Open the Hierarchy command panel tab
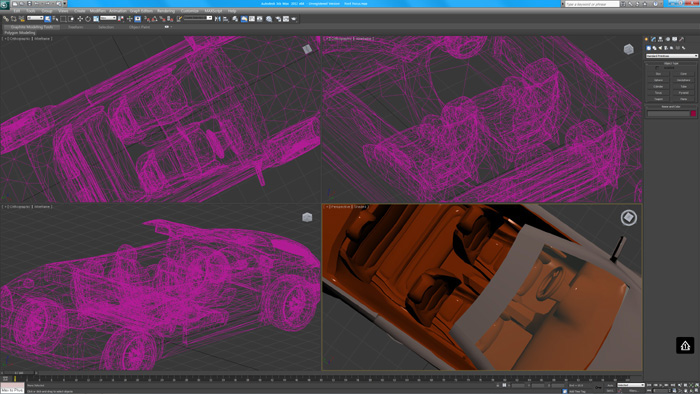Viewport: 700px width, 394px height. (x=660, y=39)
